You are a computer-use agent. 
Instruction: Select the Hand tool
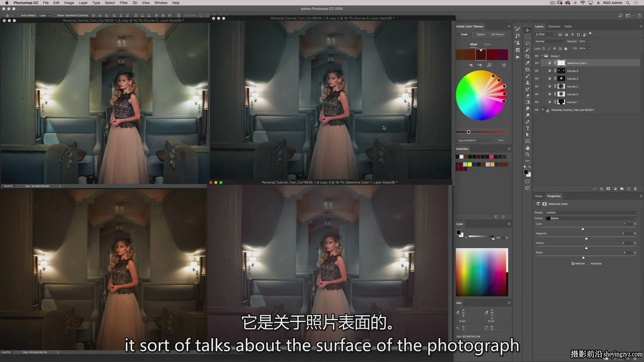tap(528, 148)
